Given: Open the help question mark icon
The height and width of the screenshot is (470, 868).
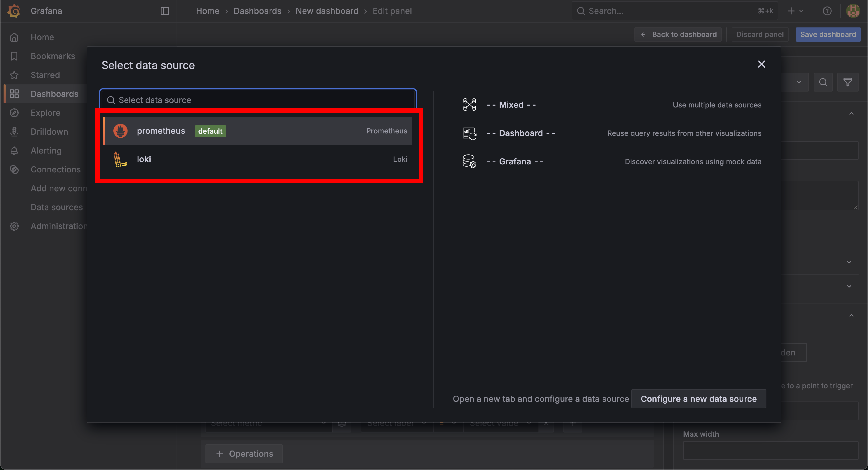Looking at the screenshot, I should 827,11.
